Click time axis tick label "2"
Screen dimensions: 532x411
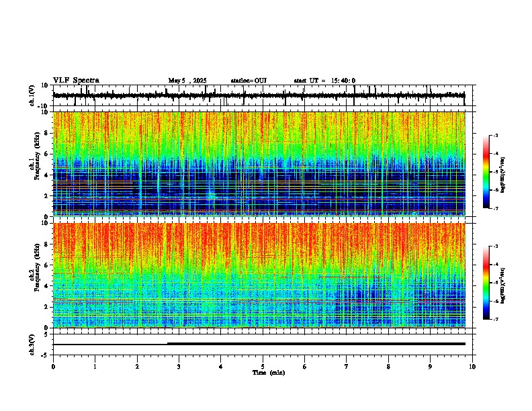point(137,367)
